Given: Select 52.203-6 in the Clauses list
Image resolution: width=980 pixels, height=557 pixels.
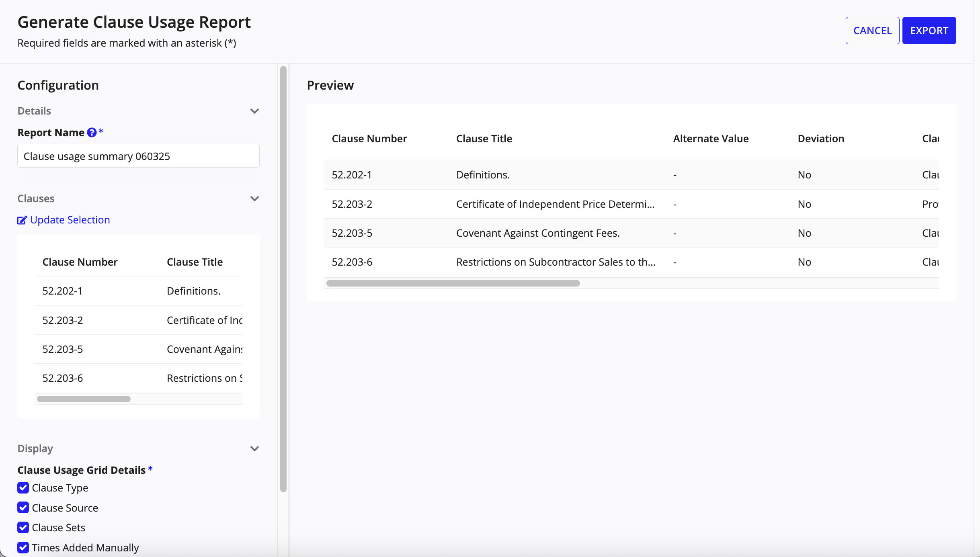Looking at the screenshot, I should tap(63, 378).
